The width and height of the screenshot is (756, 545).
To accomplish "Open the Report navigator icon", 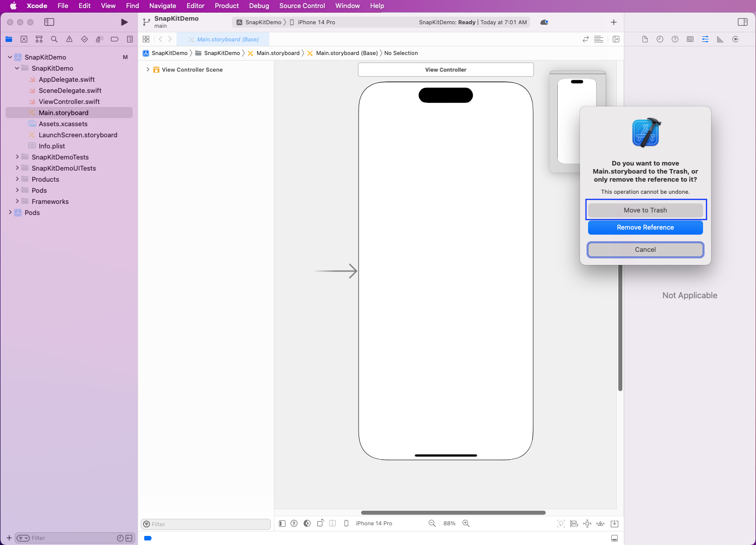I will click(130, 39).
